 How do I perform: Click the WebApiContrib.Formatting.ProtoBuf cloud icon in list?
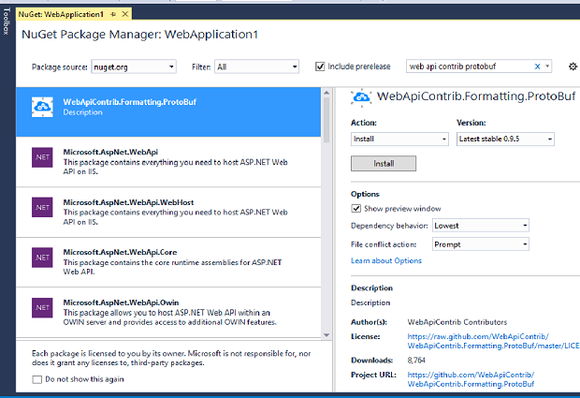pyautogui.click(x=42, y=107)
